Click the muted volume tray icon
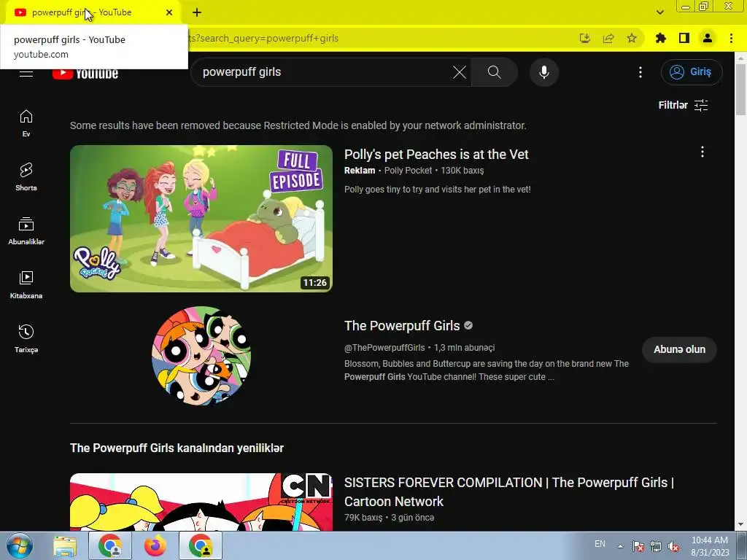 (673, 547)
